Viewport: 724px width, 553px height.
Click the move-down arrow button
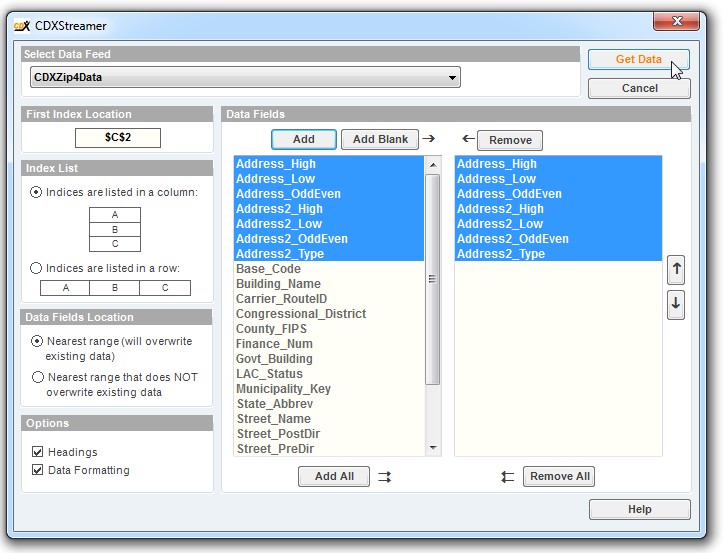(676, 305)
